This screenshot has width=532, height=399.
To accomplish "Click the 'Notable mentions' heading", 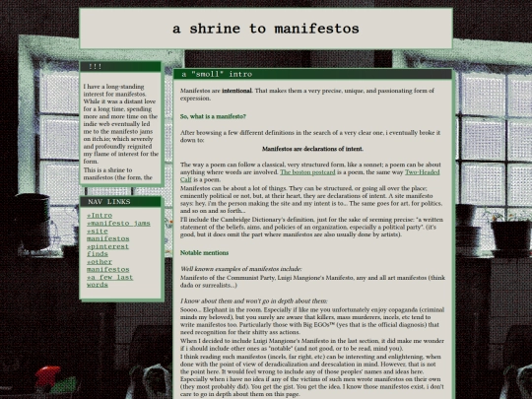I will pos(204,253).
